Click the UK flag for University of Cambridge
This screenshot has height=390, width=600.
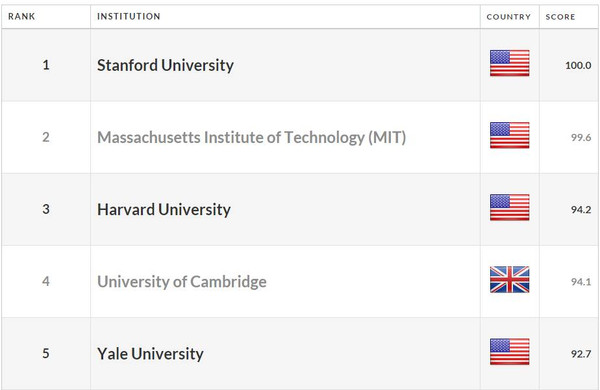coord(509,279)
